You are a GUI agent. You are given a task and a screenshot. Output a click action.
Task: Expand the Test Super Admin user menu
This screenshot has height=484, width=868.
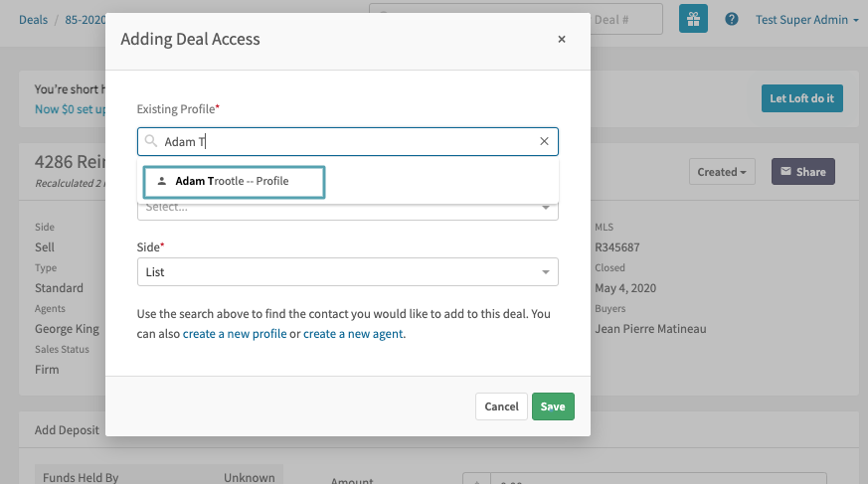[807, 20]
